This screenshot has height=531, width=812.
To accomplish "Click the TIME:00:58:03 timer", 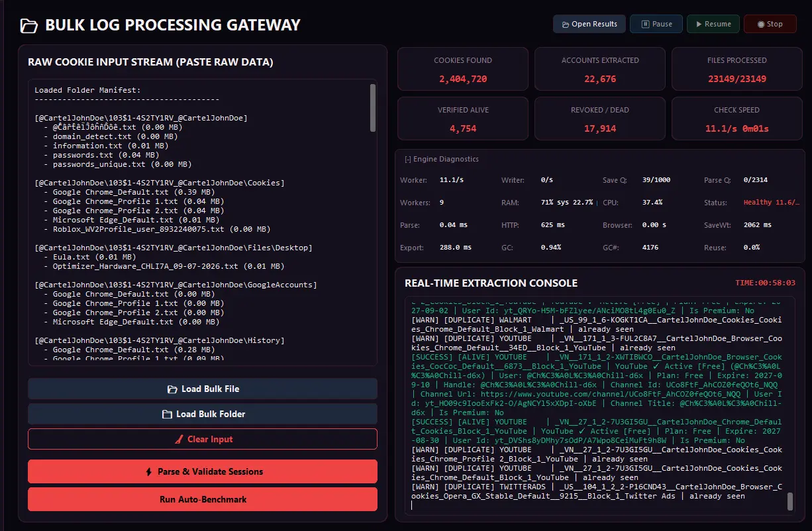I will (x=765, y=283).
